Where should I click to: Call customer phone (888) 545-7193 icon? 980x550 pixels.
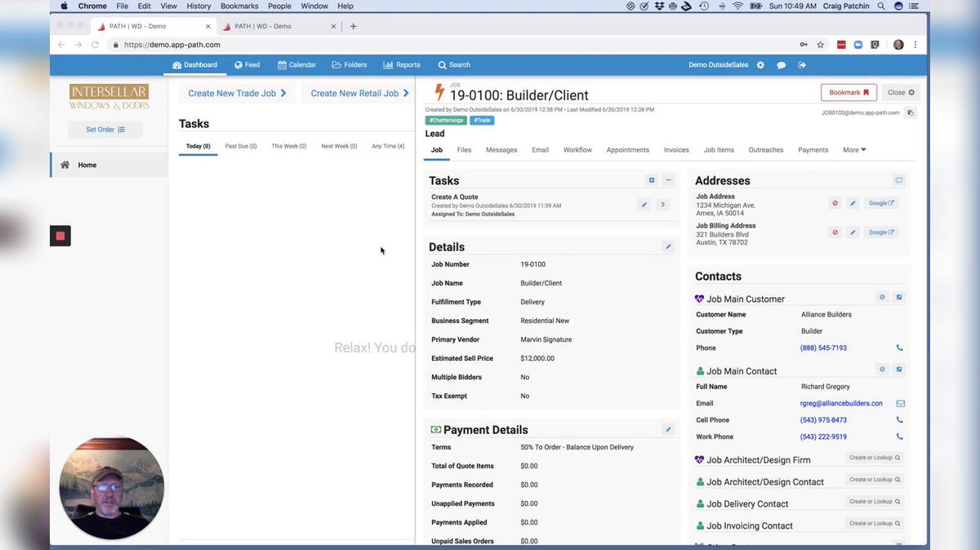[900, 348]
